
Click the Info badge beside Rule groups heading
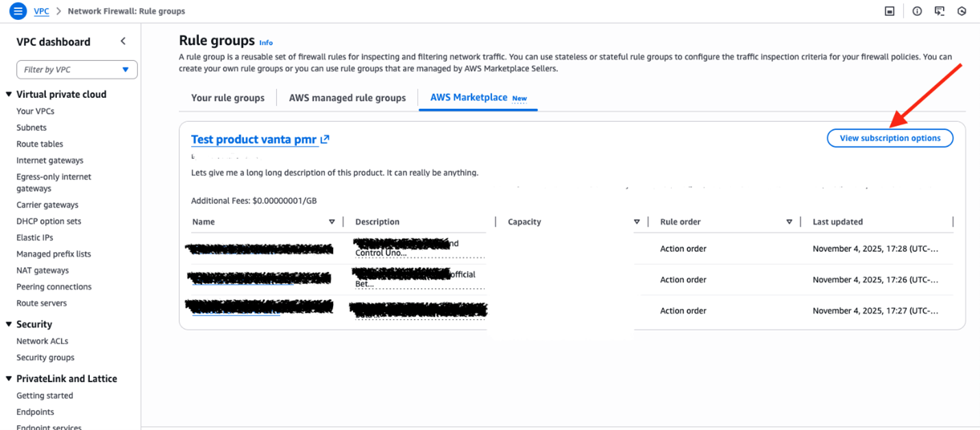coord(266,42)
